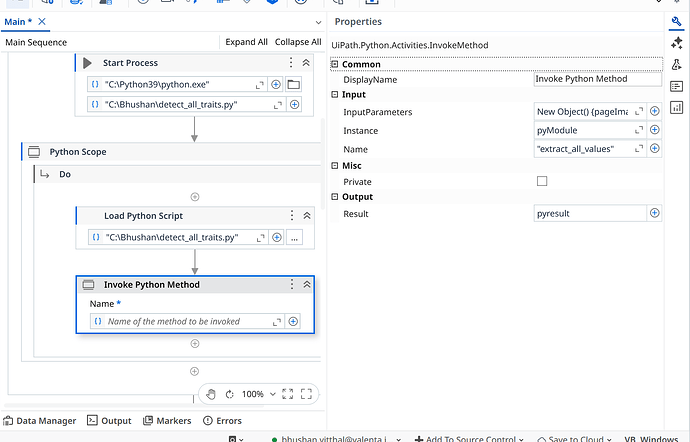Collapse the Invoke Python Method activity

pyautogui.click(x=307, y=284)
